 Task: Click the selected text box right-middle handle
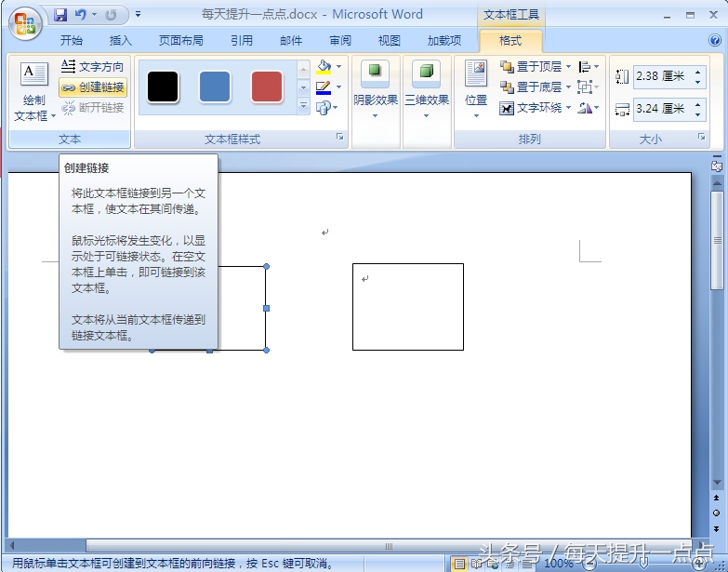(266, 308)
